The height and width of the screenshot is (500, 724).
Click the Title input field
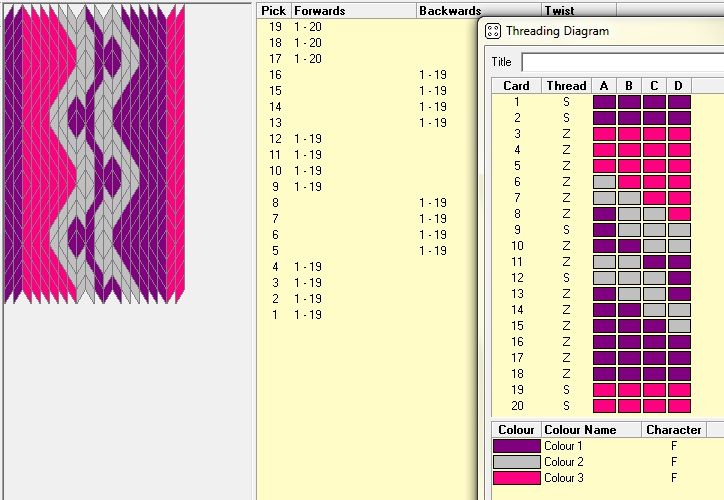pos(622,62)
